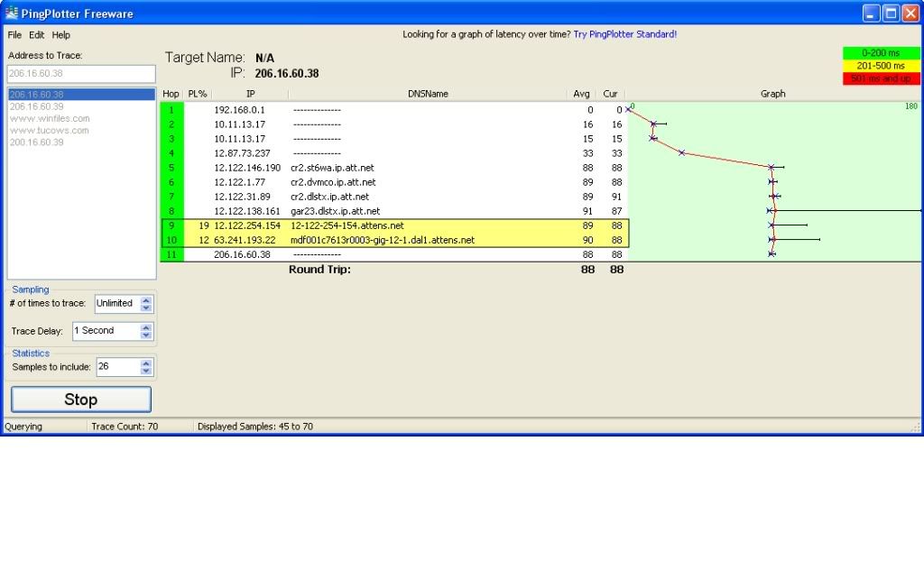Viewport: 924px width, 588px height.
Task: Click IP 12.122.254.154 in hop 9 row
Action: [x=247, y=225]
